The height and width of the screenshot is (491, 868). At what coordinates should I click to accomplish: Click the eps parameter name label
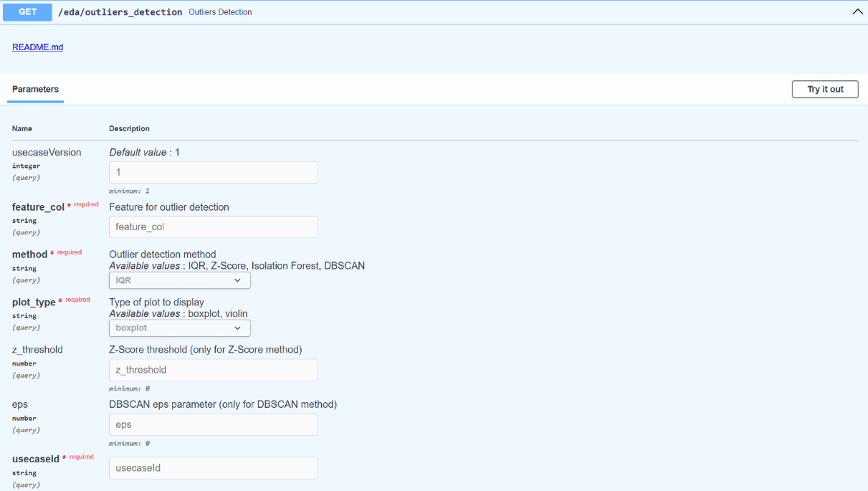(20, 404)
